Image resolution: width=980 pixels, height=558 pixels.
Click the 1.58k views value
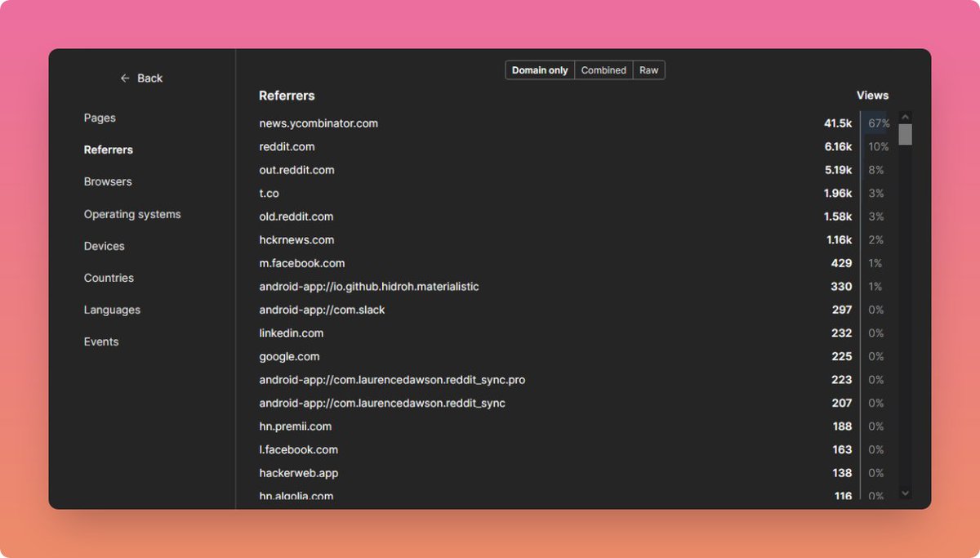tap(838, 217)
